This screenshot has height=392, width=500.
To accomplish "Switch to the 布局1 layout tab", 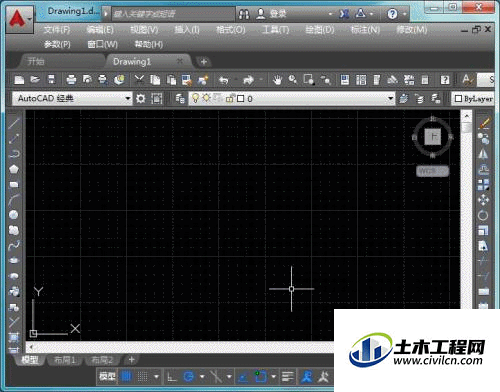I will coord(65,360).
